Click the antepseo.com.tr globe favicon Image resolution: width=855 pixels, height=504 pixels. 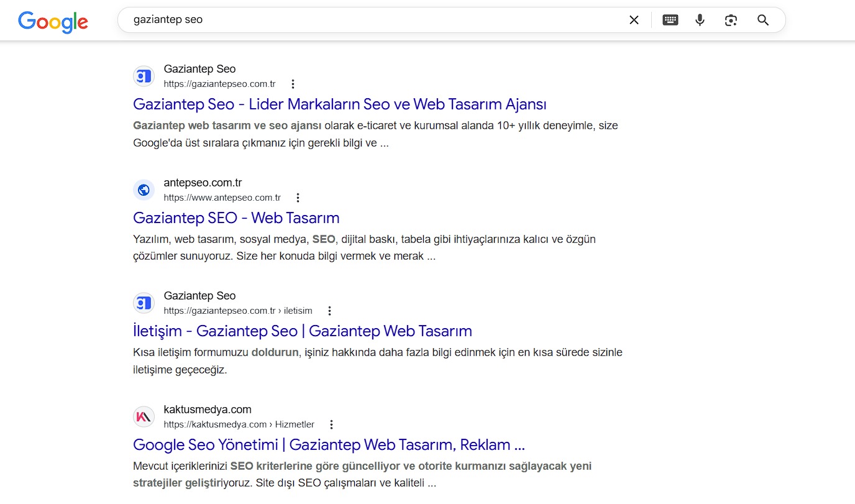[144, 190]
